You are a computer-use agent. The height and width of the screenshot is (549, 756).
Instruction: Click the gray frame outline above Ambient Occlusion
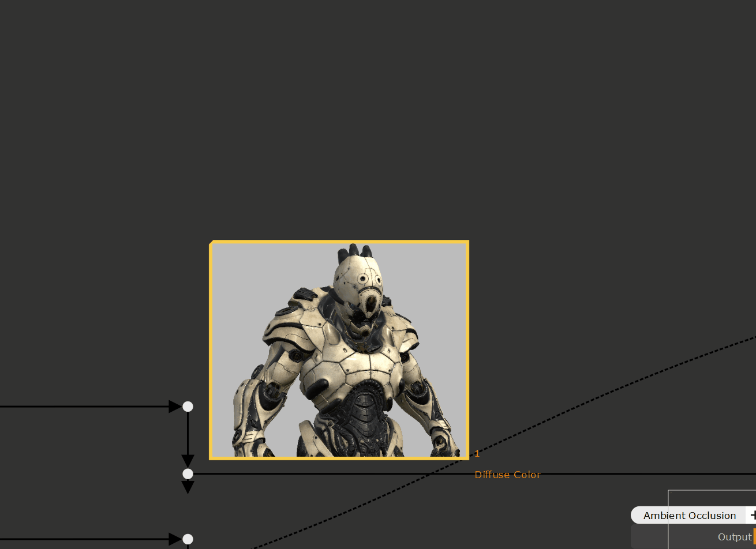(x=710, y=491)
